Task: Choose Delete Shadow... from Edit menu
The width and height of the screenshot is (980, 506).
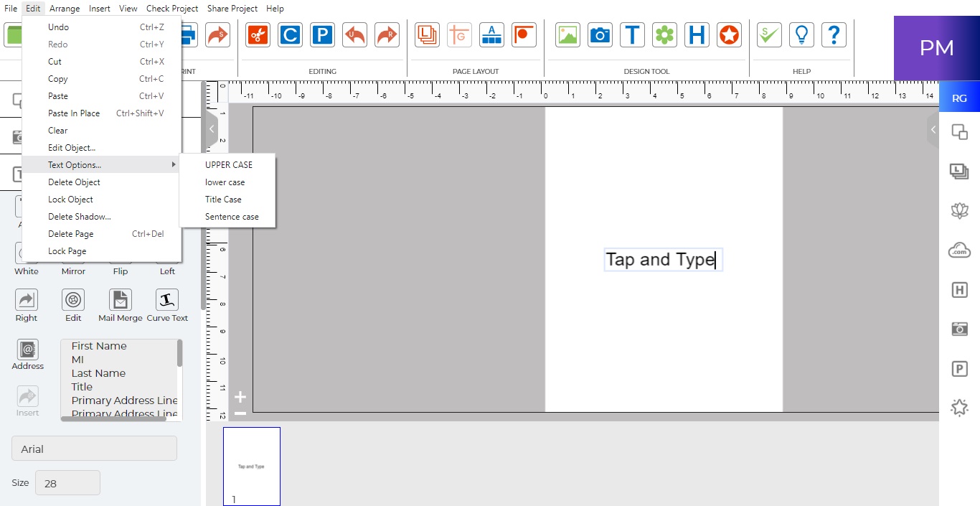Action: tap(102, 217)
